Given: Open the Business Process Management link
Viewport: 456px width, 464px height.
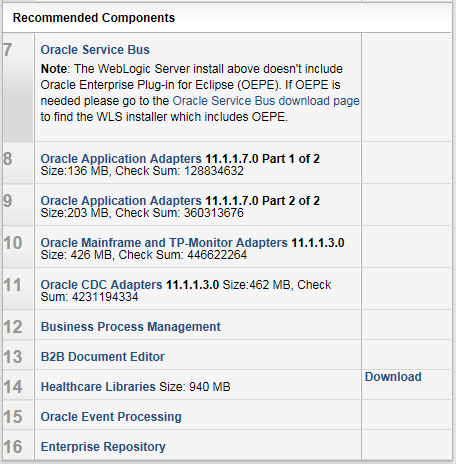Looking at the screenshot, I should pos(131,327).
